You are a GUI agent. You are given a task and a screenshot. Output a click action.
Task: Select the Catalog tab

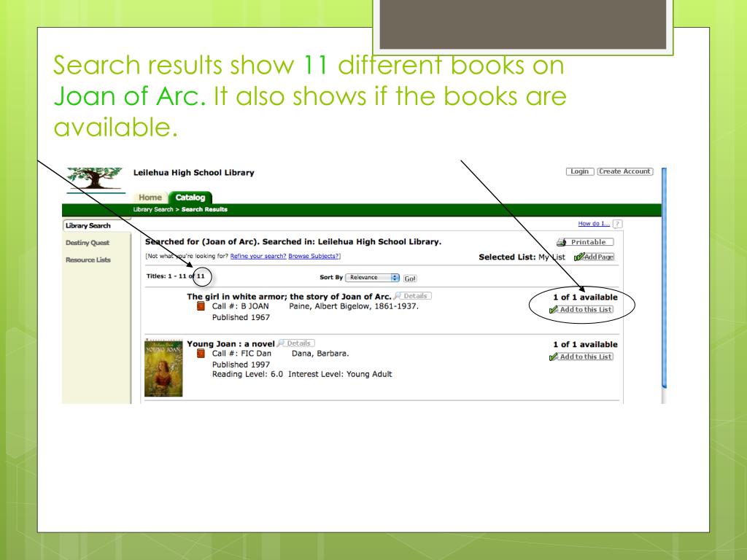(190, 197)
